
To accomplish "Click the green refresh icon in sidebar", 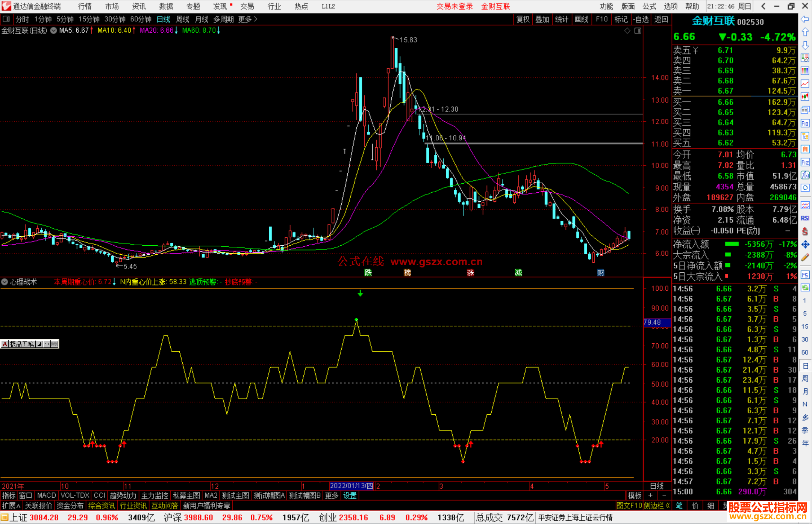I will click(x=805, y=288).
